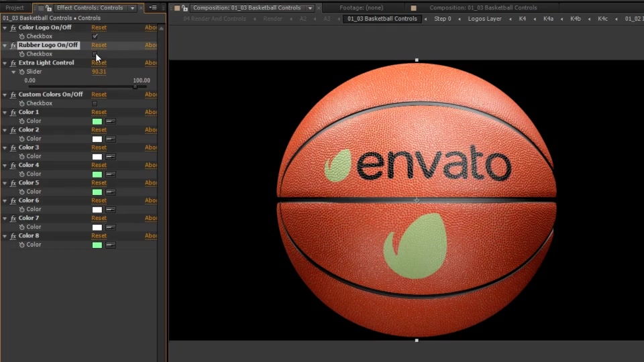
Task: Collapse the Color Logo On/Off effect
Action: click(x=5, y=27)
